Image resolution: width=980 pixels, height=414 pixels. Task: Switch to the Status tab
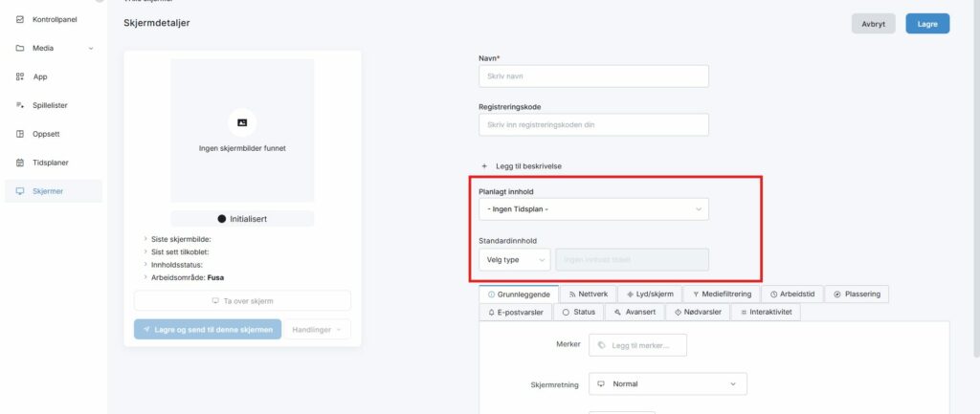click(578, 312)
